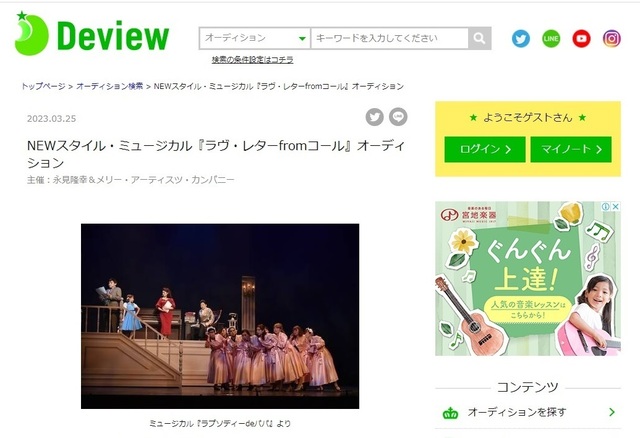This screenshot has height=438, width=640.
Task: Click the magnifier search button
Action: [x=480, y=38]
